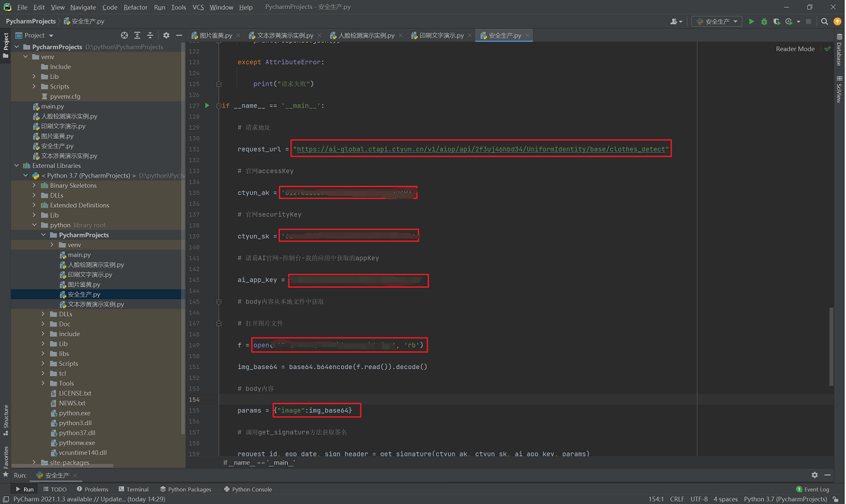846x504 pixels.
Task: Open the File menu
Action: 22,7
